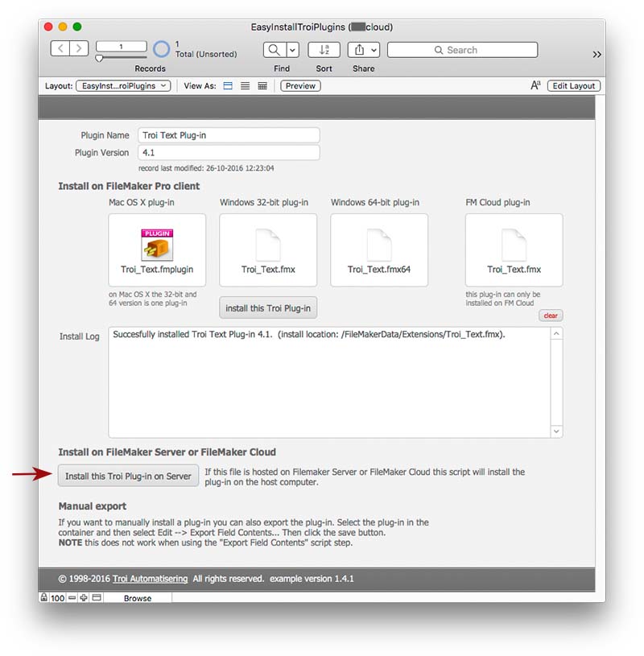Click the Edit Layout button
The height and width of the screenshot is (656, 644).
(574, 86)
